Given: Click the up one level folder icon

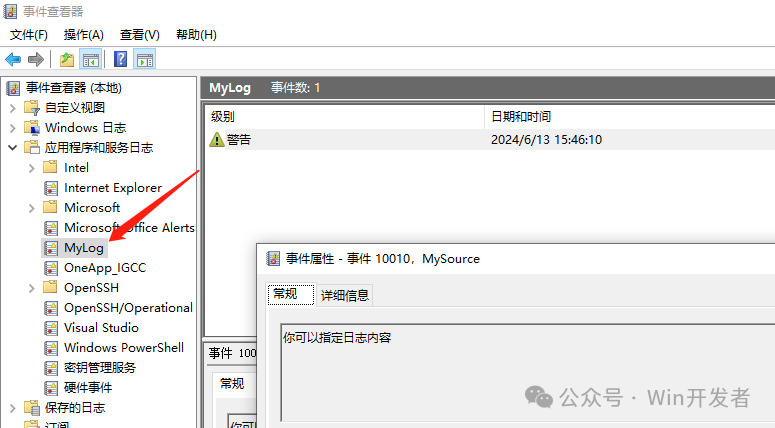Looking at the screenshot, I should click(x=67, y=60).
